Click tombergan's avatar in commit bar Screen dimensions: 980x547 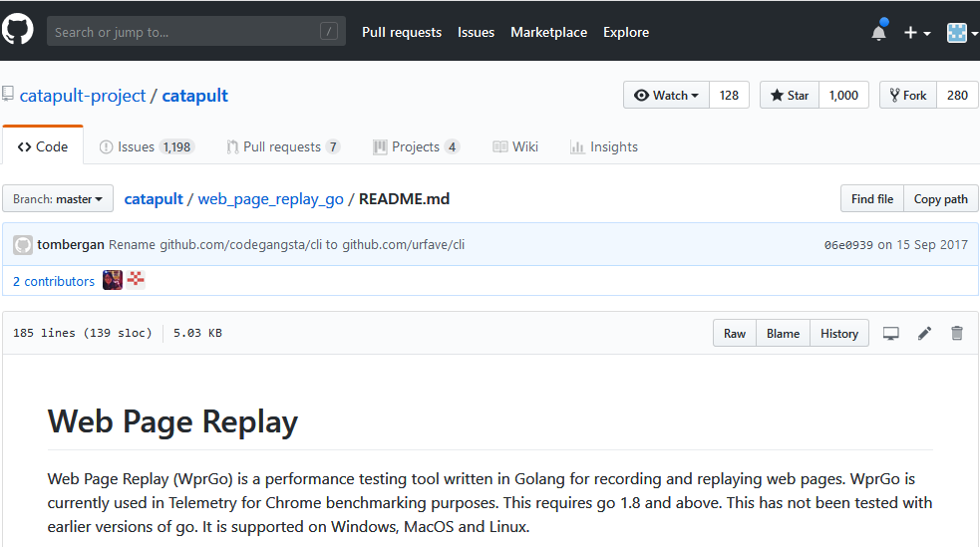pyautogui.click(x=23, y=245)
